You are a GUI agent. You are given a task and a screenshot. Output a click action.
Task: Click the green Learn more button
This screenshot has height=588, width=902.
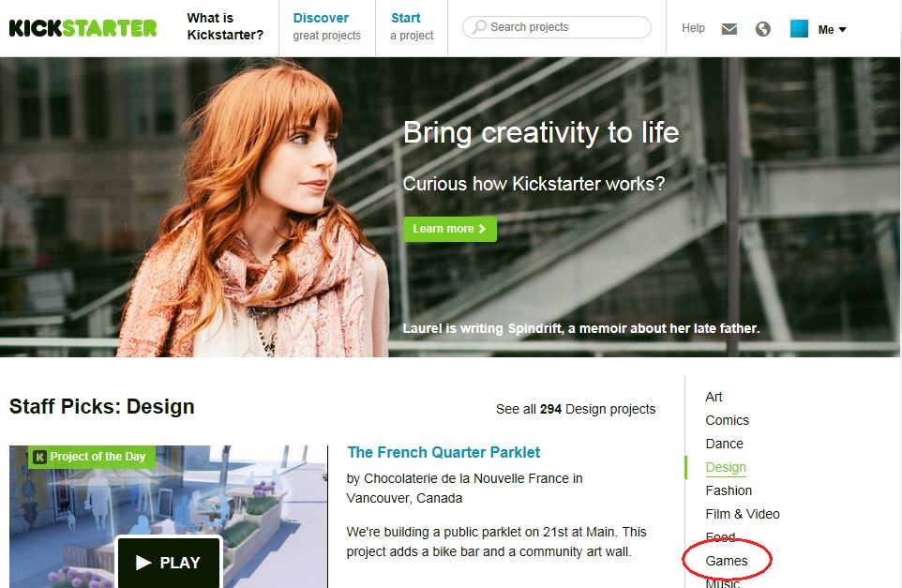click(449, 229)
